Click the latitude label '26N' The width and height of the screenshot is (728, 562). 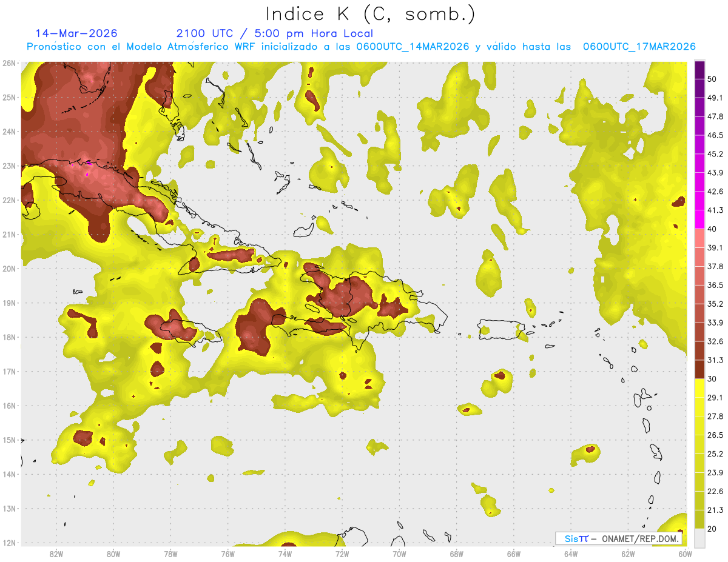9,63
